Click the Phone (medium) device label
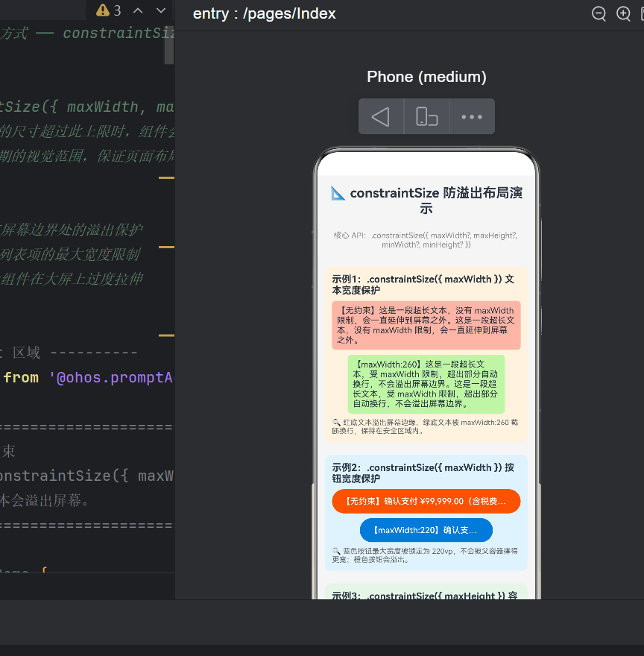 [x=426, y=77]
